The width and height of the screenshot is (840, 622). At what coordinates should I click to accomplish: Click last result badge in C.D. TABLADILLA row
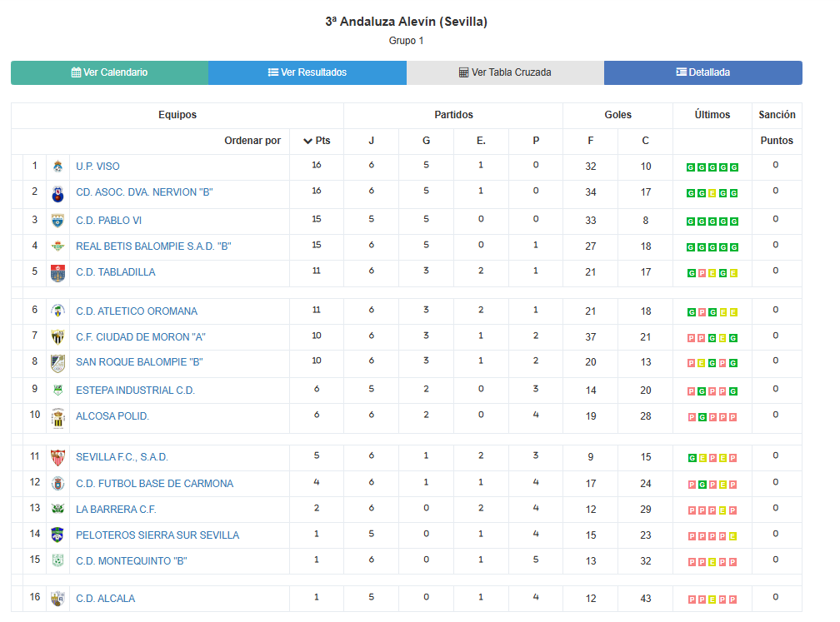pos(733,273)
